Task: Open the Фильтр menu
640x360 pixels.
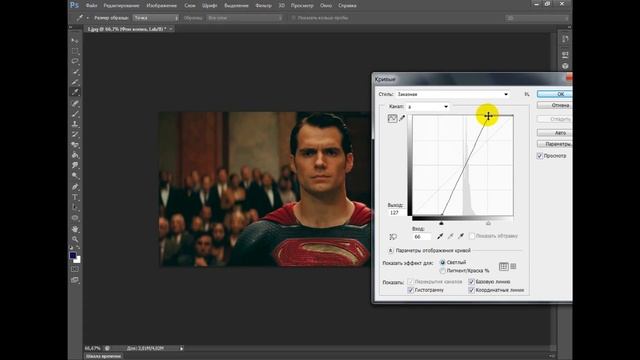Action: [x=263, y=6]
